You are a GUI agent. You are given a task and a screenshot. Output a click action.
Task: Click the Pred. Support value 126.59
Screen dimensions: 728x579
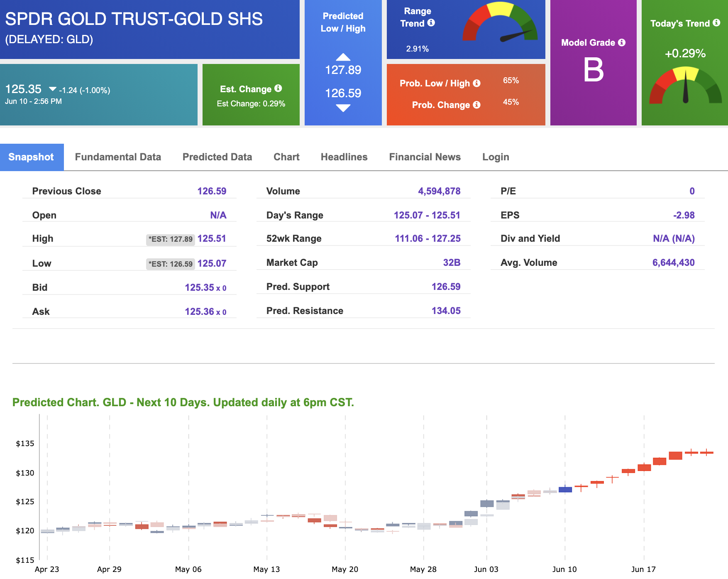[446, 287]
